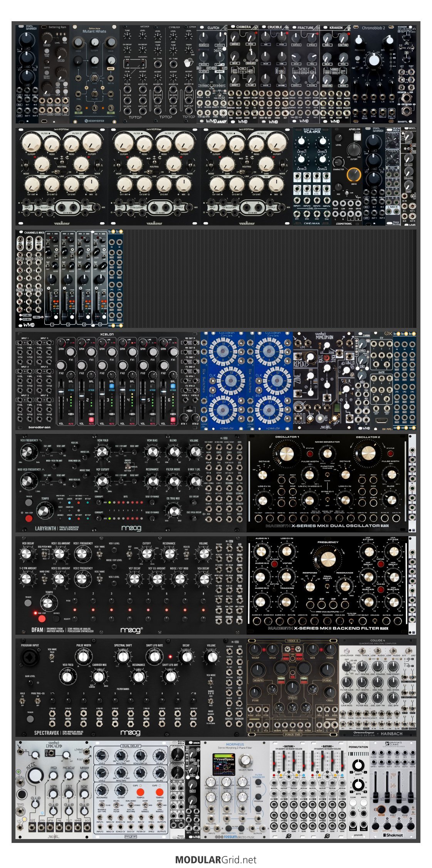Toggle the lit MUTE button on XCELON channel 2
This screenshot has width=432, height=868.
tap(91, 420)
